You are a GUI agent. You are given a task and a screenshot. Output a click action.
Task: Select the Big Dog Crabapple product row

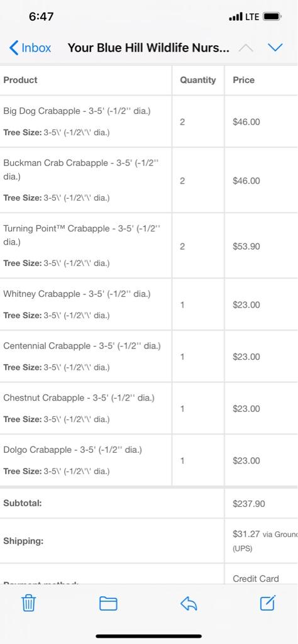[149, 121]
